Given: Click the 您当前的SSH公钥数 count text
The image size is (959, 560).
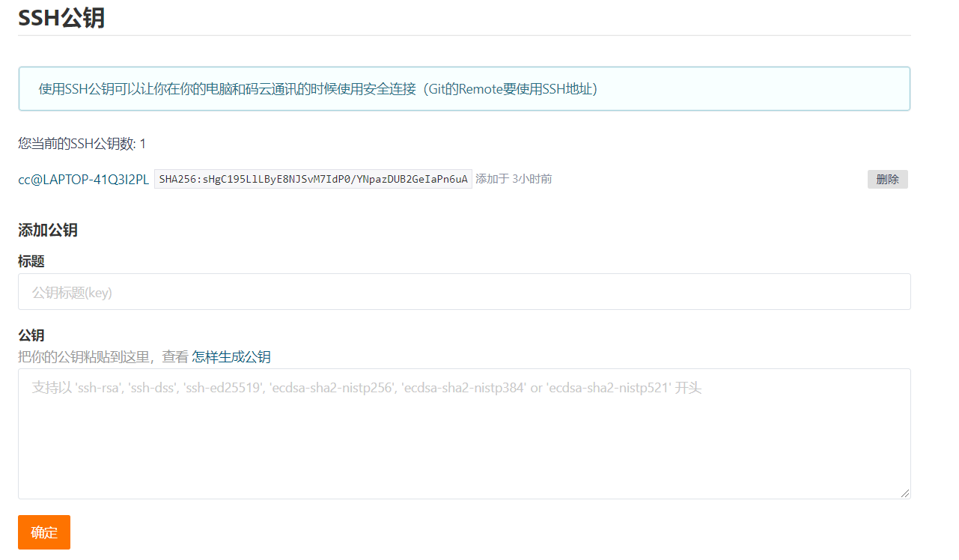Looking at the screenshot, I should 81,144.
